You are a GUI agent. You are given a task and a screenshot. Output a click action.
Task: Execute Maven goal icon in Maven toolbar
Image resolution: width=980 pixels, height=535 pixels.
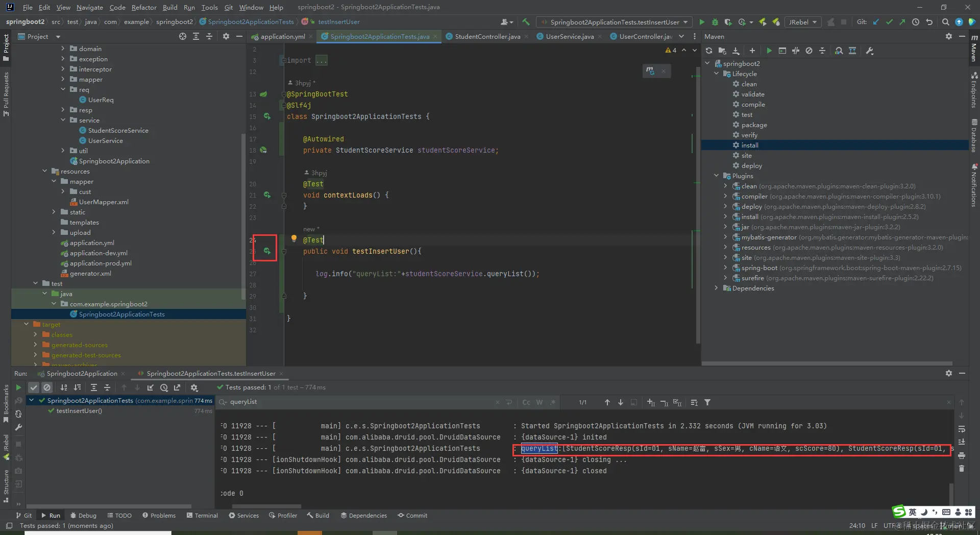point(782,51)
